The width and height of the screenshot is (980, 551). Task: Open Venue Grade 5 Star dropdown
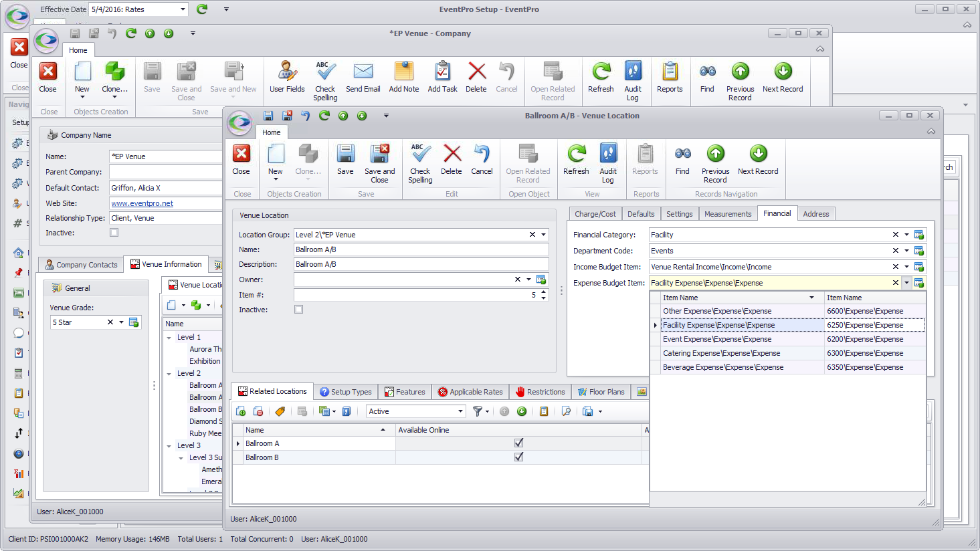point(121,322)
